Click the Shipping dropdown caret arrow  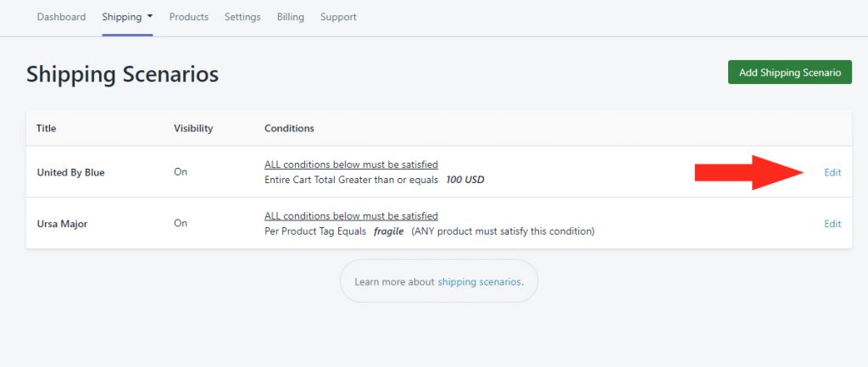(150, 17)
